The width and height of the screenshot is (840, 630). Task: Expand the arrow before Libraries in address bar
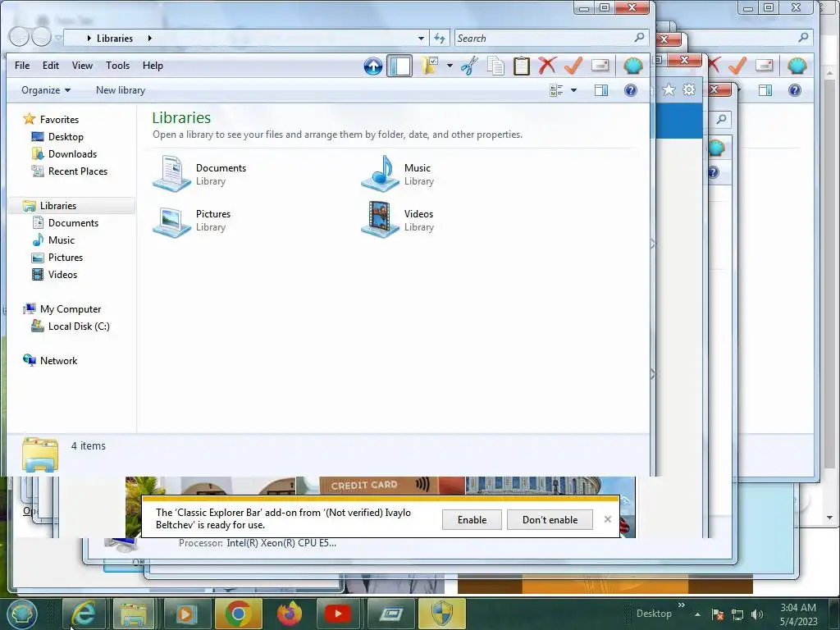pyautogui.click(x=89, y=38)
